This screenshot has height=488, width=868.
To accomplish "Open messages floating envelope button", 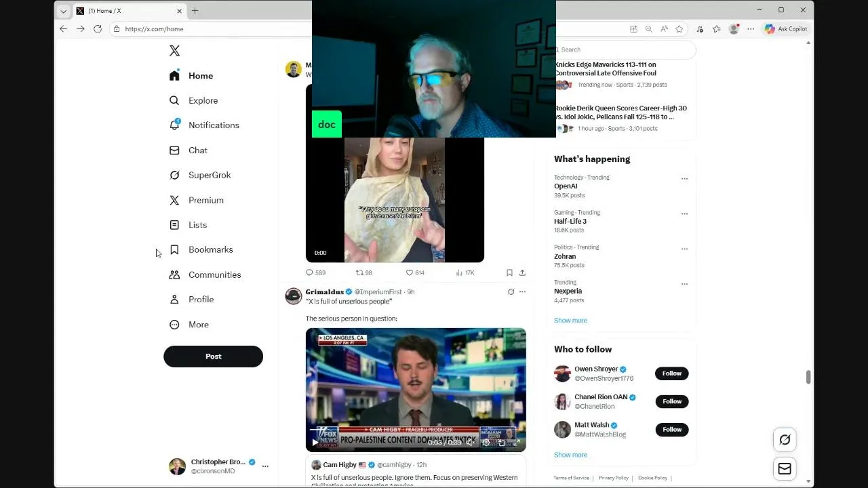I will point(785,469).
